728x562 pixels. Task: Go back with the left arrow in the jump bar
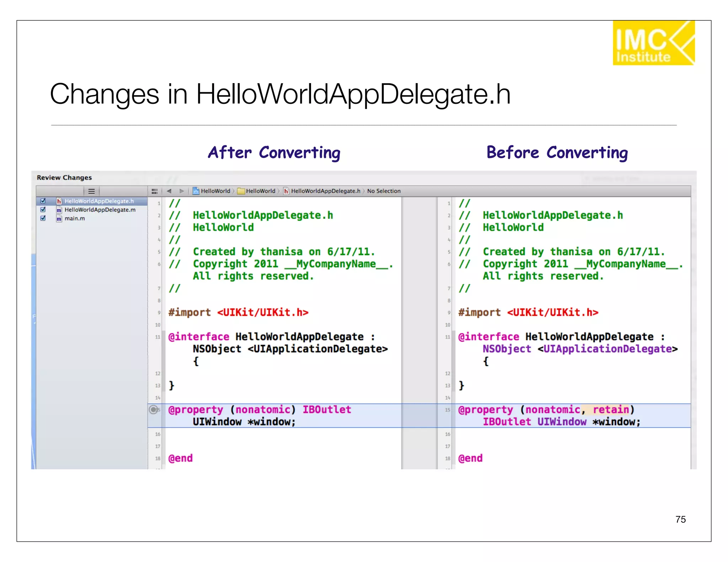169,191
